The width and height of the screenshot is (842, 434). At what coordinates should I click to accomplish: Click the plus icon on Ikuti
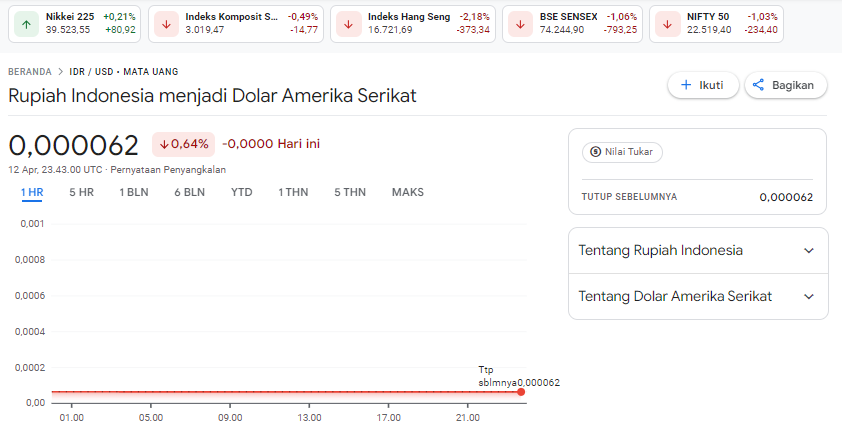(x=686, y=85)
